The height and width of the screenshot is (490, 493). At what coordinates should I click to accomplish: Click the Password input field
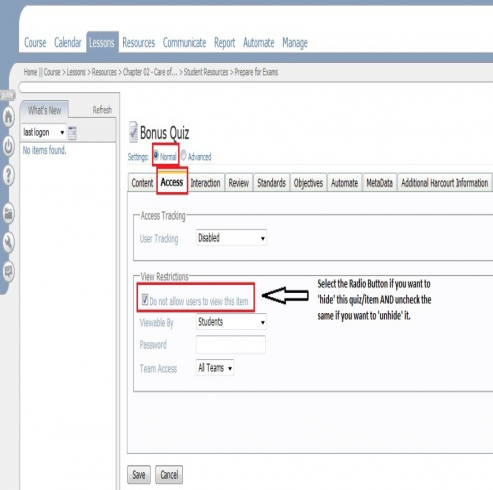tap(231, 344)
